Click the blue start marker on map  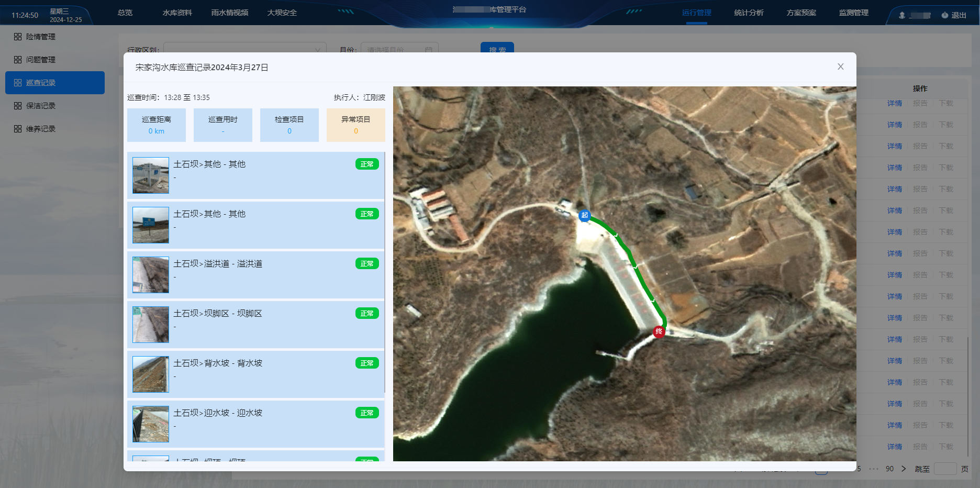pyautogui.click(x=584, y=215)
